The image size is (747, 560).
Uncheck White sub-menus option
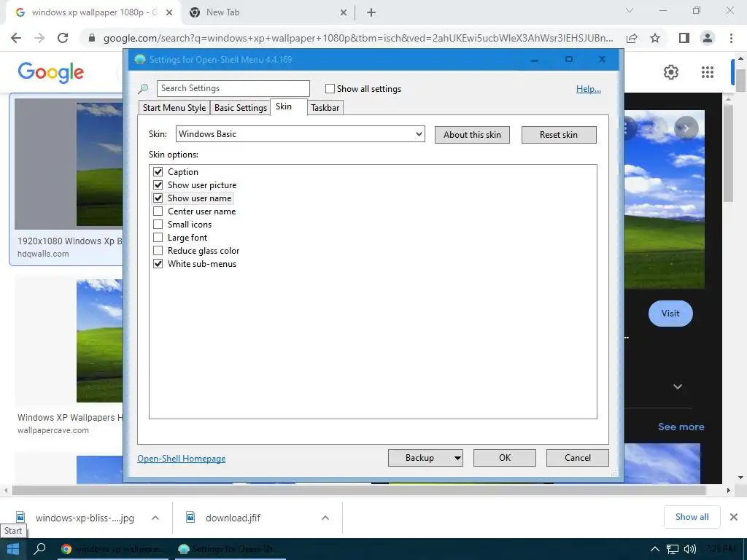coord(158,263)
